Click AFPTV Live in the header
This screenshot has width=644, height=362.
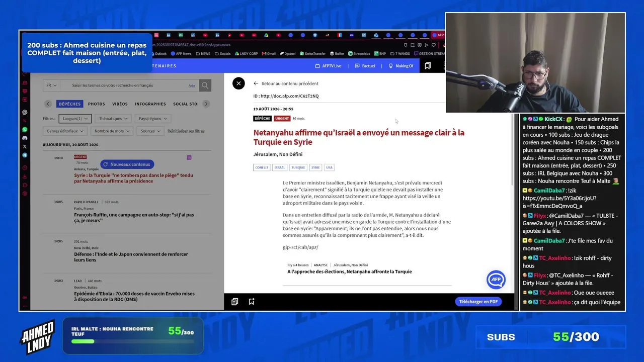point(328,66)
